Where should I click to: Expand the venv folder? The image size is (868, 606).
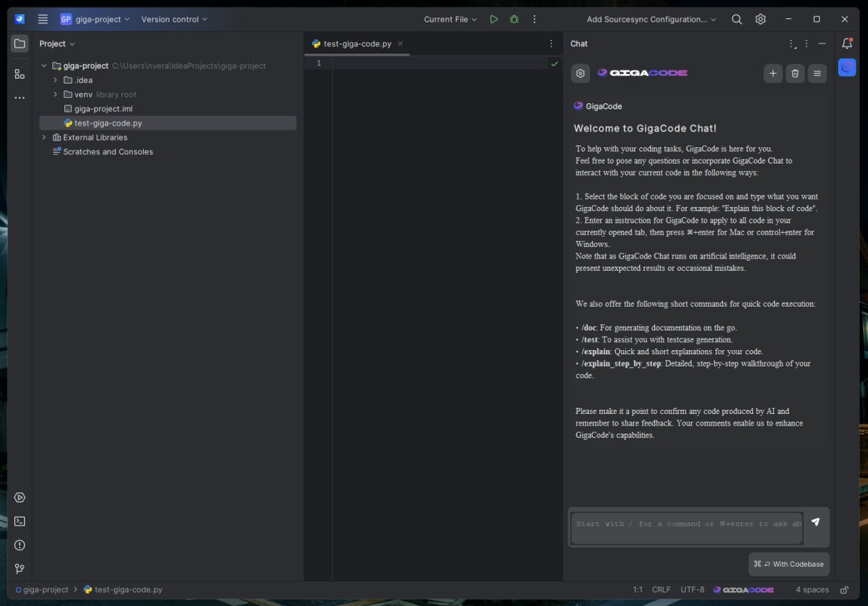pos(56,94)
